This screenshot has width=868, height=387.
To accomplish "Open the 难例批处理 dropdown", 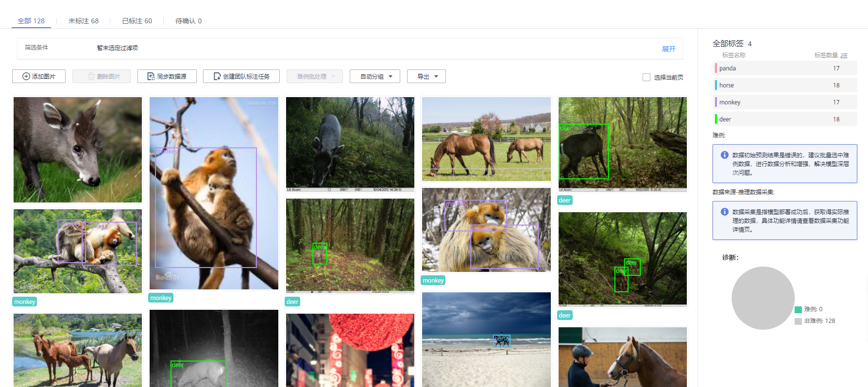I will pos(314,76).
